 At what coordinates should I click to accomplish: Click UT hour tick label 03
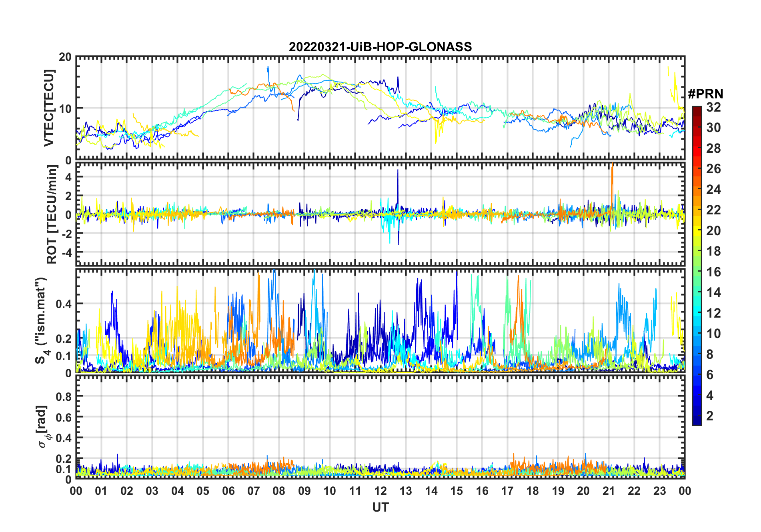tap(152, 491)
